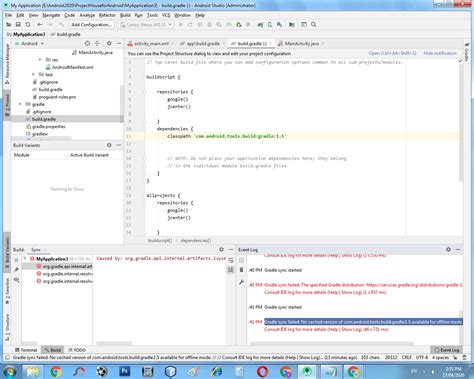Screen dimensions: 474x379
Task: Click the Open (Ctrl+Alt+Shift+S) link
Action: 392,53
